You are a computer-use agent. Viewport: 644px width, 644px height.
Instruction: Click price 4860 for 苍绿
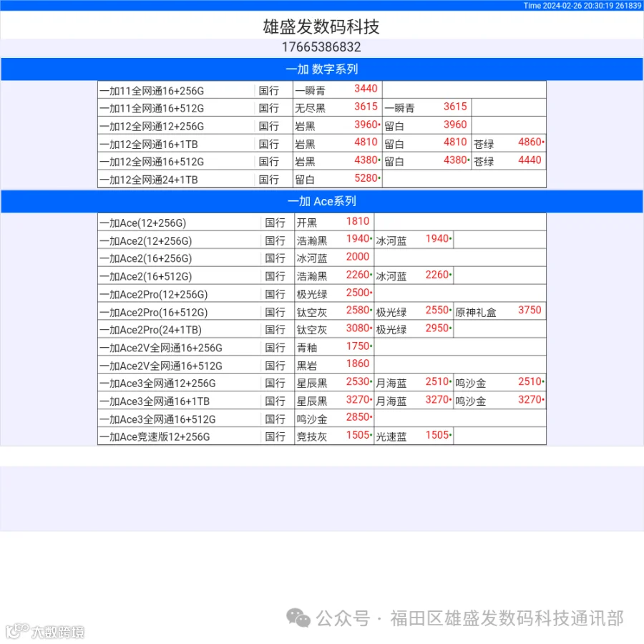pos(530,142)
